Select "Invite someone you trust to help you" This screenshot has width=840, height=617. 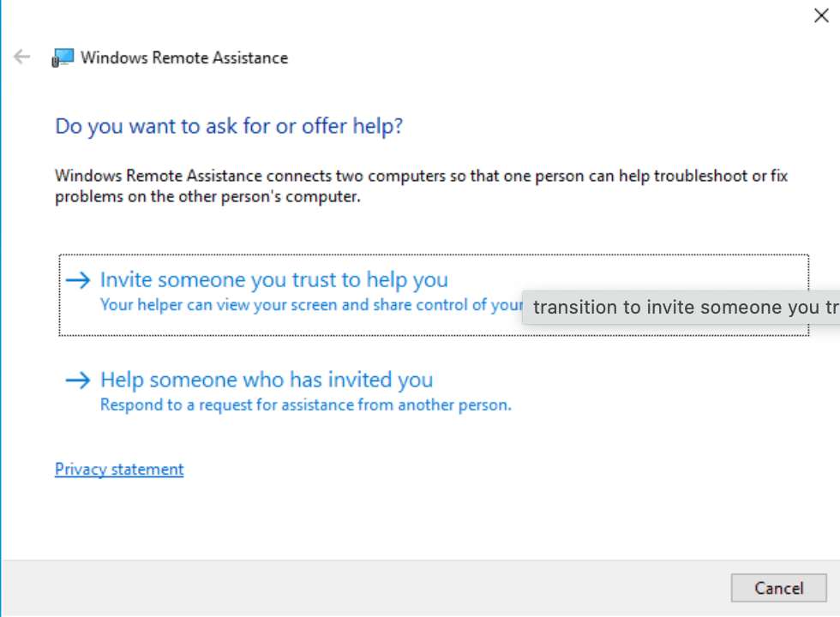tap(273, 280)
